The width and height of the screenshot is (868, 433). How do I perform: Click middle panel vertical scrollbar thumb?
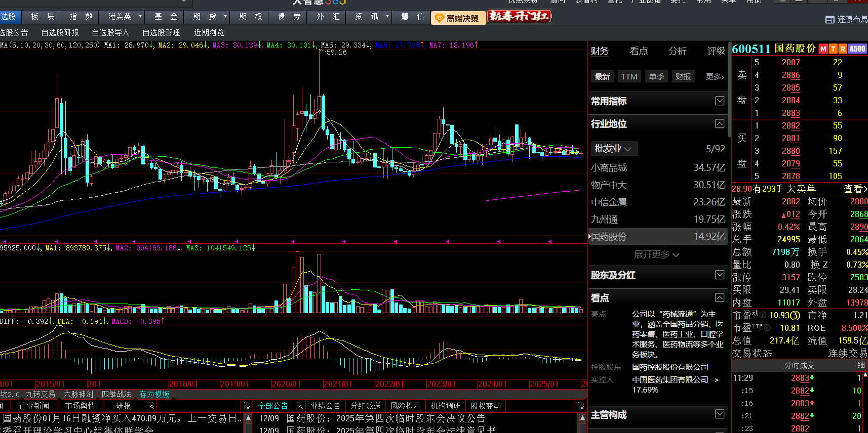[729, 90]
